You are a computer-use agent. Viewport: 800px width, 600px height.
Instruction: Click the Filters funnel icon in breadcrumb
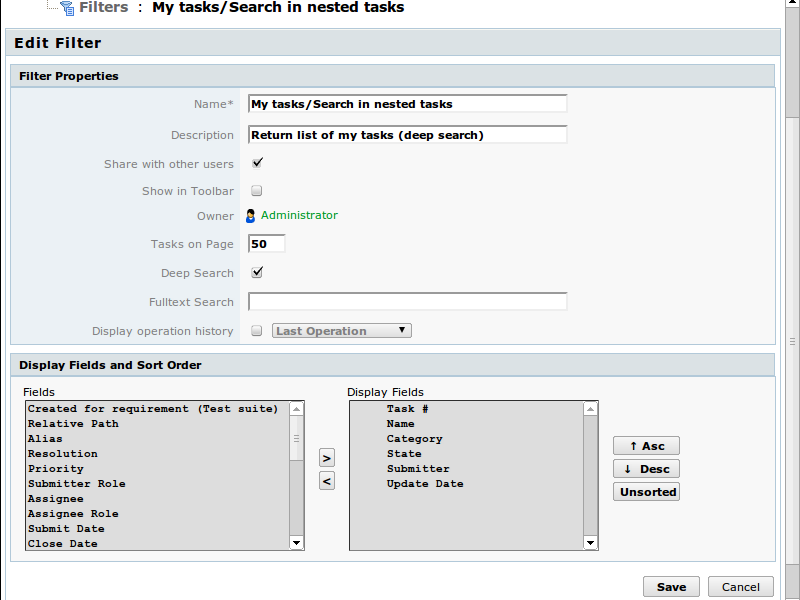pos(67,8)
